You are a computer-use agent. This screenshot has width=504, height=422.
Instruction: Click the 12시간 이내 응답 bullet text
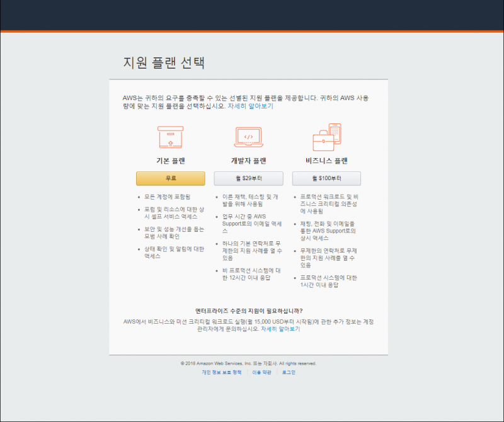pos(251,274)
